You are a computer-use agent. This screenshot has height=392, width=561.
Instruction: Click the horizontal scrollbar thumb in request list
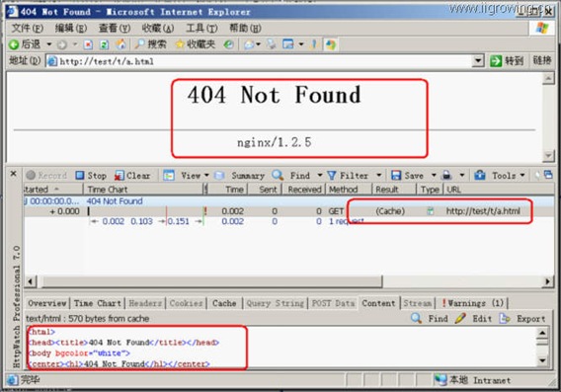pos(212,281)
